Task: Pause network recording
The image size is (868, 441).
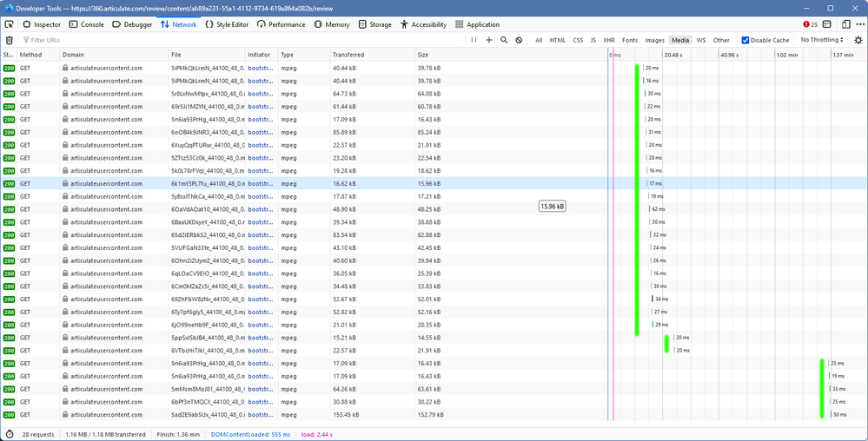Action: (x=474, y=40)
